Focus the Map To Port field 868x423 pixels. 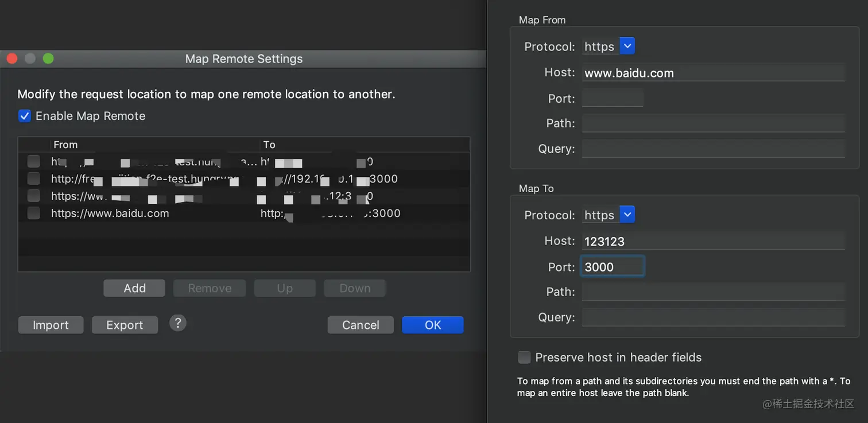[x=613, y=267]
